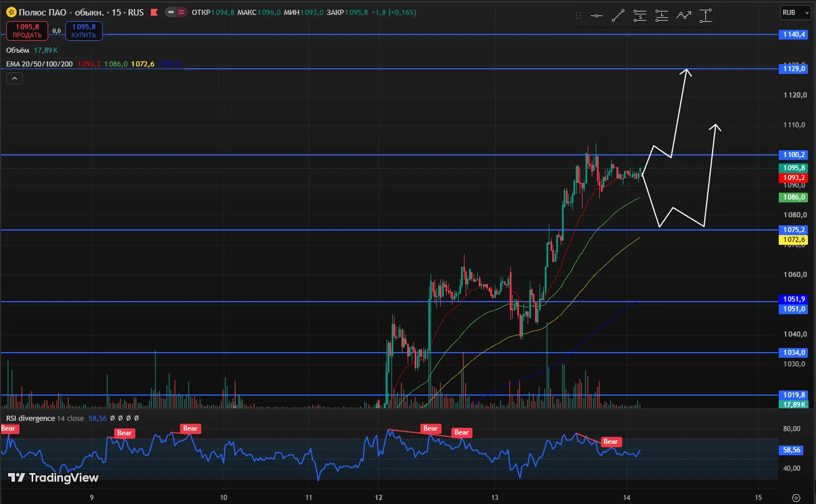Click the yellow 1072,6 EMA price label
Viewport: 816px width, 504px height.
click(x=794, y=240)
